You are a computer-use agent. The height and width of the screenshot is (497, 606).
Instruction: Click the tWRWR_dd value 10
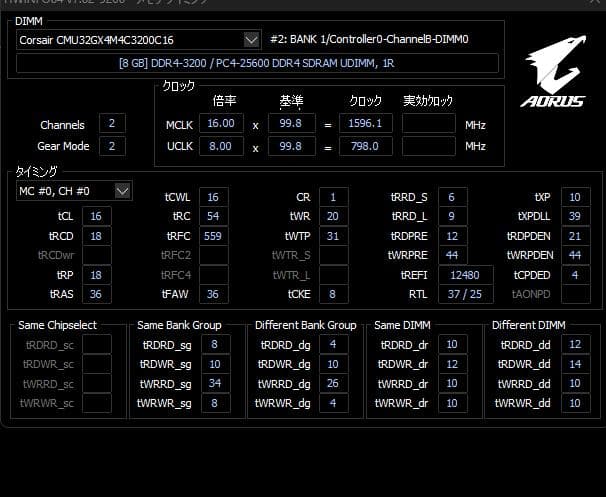coord(575,403)
